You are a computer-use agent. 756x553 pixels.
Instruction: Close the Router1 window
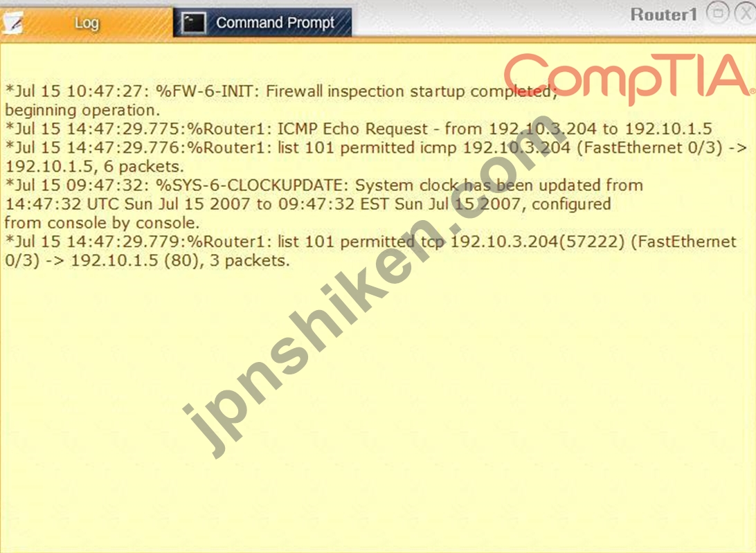pyautogui.click(x=746, y=14)
